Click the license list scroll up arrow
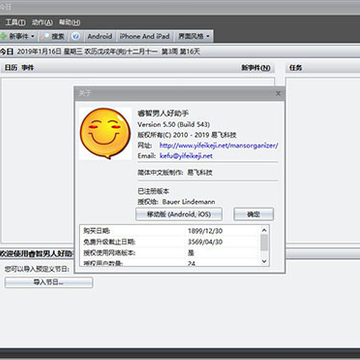 coord(264,230)
